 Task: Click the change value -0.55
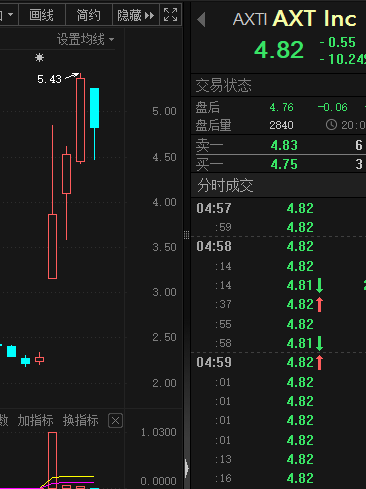(338, 42)
